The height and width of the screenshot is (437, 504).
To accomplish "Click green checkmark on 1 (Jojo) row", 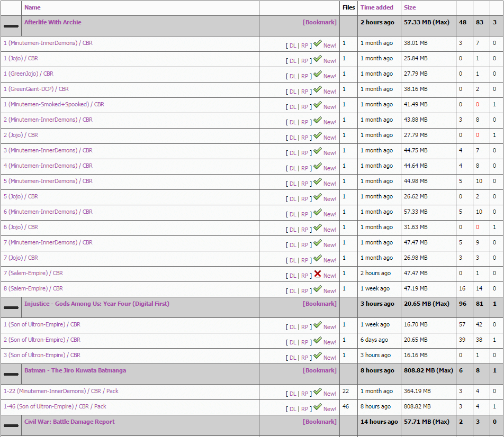I will click(318, 59).
